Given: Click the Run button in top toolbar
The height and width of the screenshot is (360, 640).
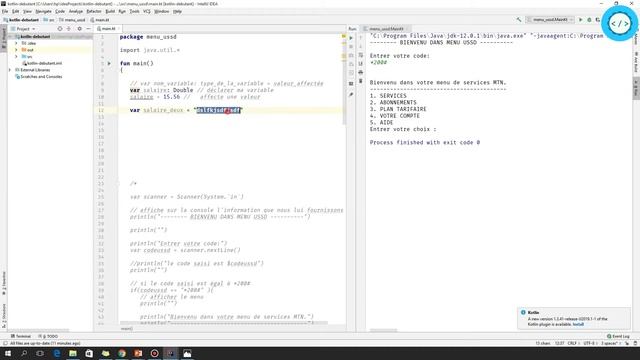Looking at the screenshot, I should click(x=581, y=20).
